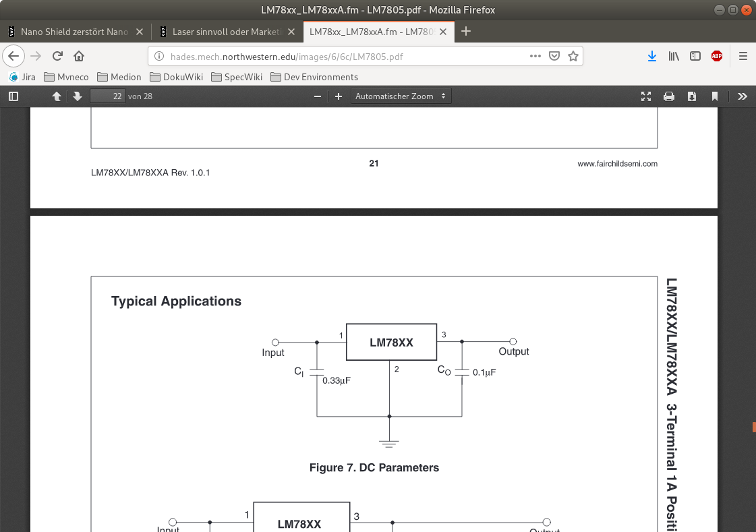The image size is (756, 532).
Task: Show site information icon in address bar
Action: click(158, 57)
